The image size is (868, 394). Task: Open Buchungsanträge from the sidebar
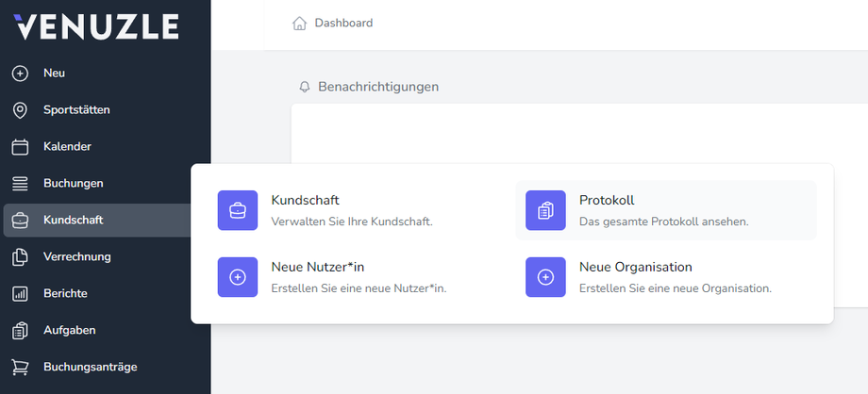[x=90, y=367]
